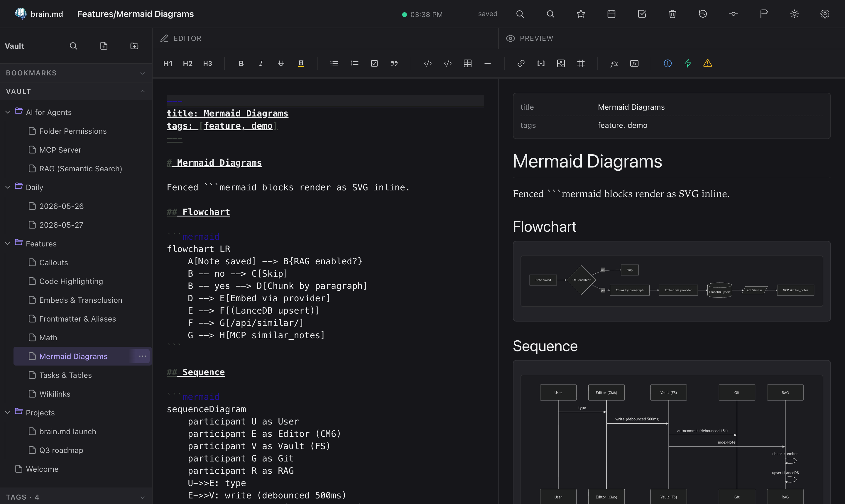Image resolution: width=845 pixels, height=504 pixels.
Task: Insert a hashtag tag icon
Action: [581, 63]
